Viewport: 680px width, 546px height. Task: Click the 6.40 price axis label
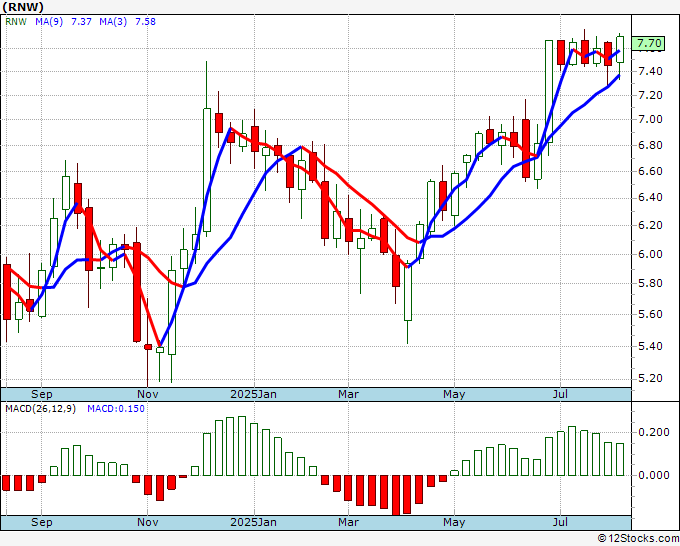point(650,198)
